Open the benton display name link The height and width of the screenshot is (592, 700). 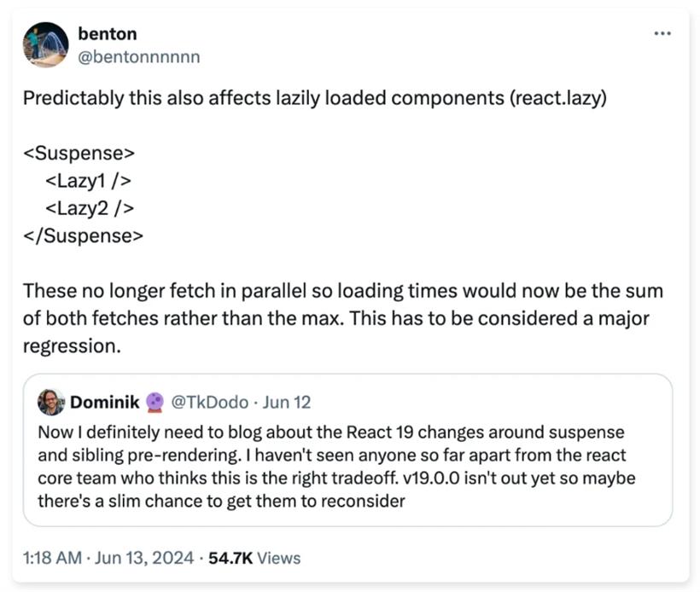click(108, 34)
